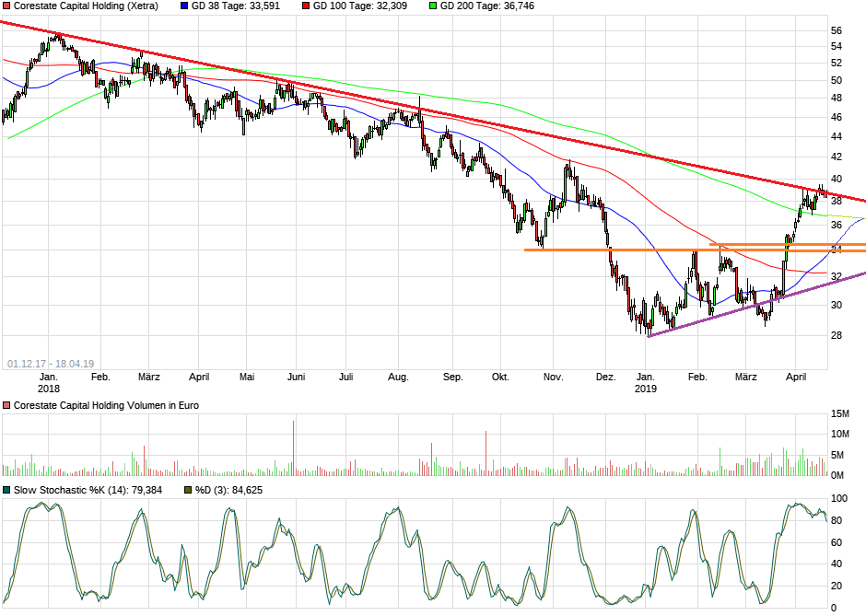Click the Corestate Volumen legend marker
The width and height of the screenshot is (866, 616).
click(x=8, y=404)
